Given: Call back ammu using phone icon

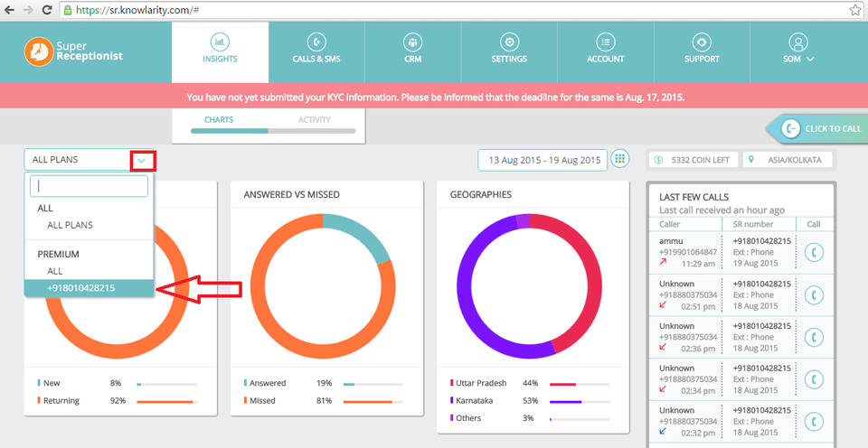Looking at the screenshot, I should (814, 252).
